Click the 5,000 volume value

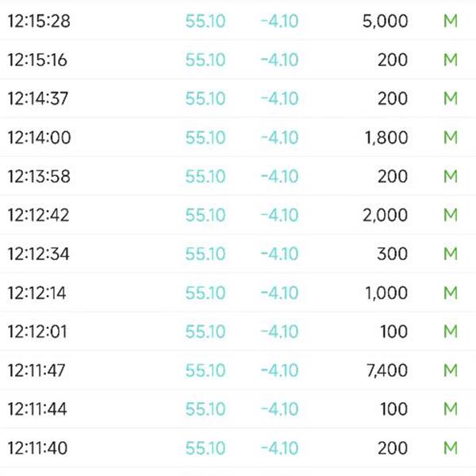pos(385,21)
